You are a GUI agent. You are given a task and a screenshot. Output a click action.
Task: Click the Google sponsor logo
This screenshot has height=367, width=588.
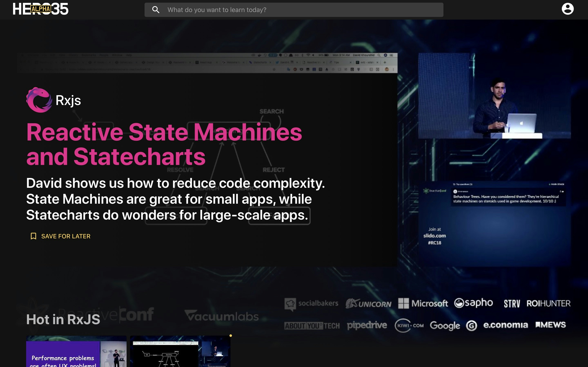(x=445, y=325)
